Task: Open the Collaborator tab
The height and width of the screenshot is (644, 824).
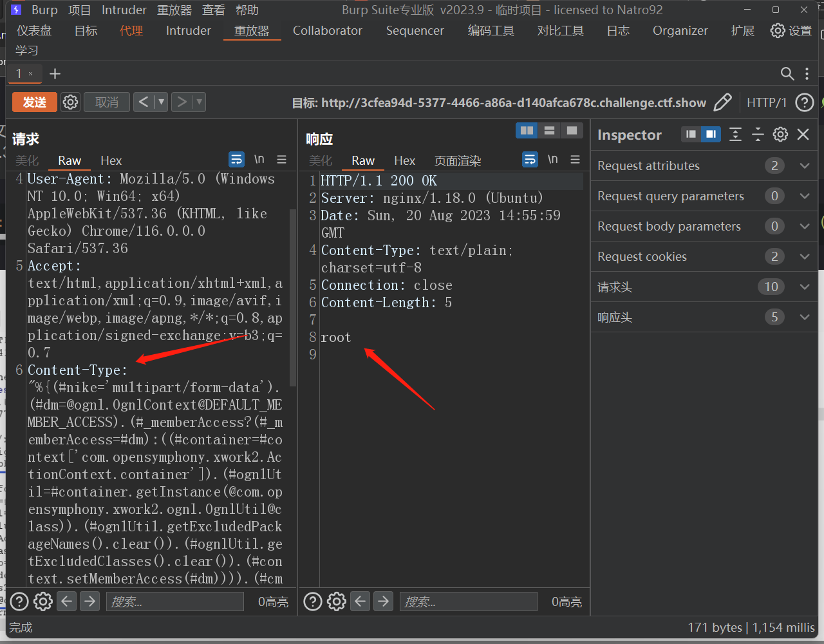Action: 328,31
